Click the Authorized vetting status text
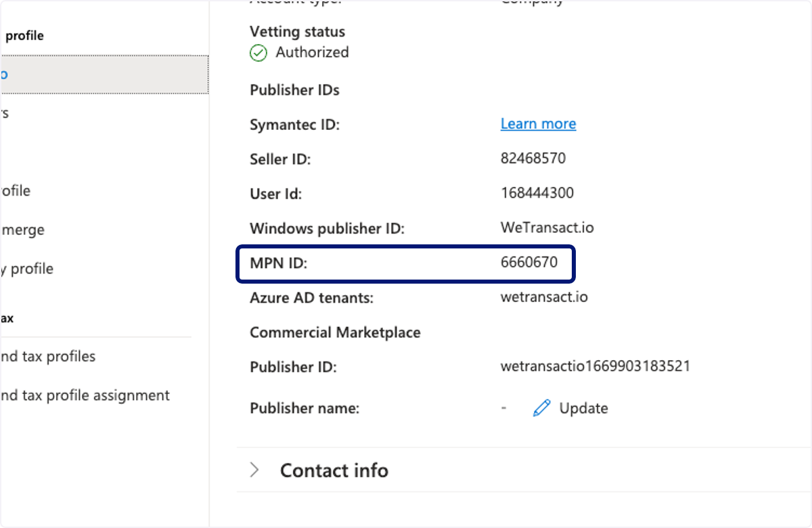 tap(312, 53)
